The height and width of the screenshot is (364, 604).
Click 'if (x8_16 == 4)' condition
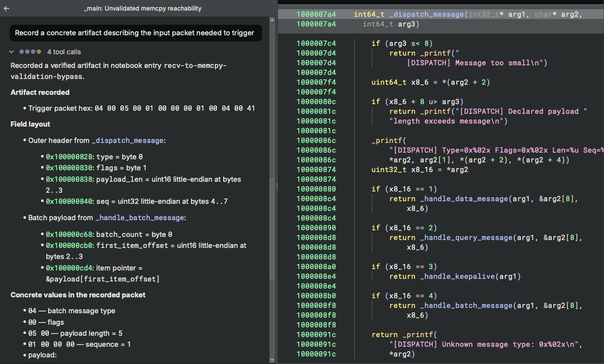(404, 296)
